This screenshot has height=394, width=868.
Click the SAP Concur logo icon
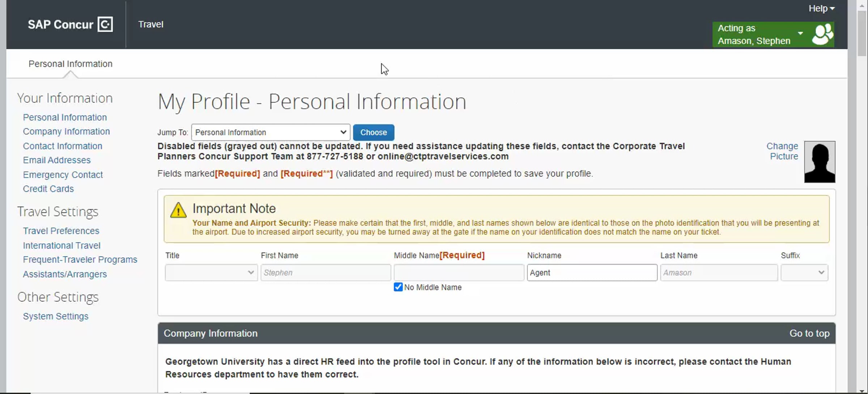105,24
